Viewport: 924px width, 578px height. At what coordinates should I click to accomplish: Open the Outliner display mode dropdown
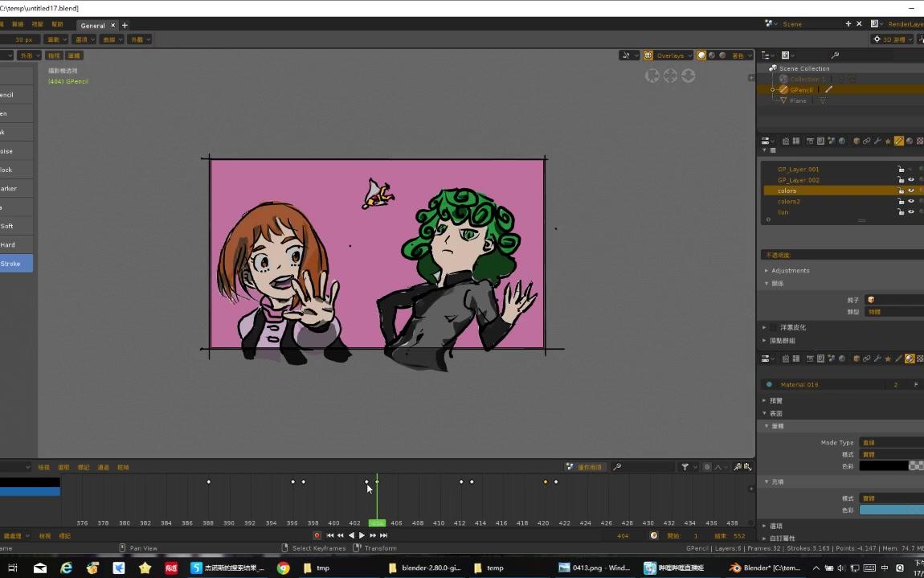coord(788,55)
